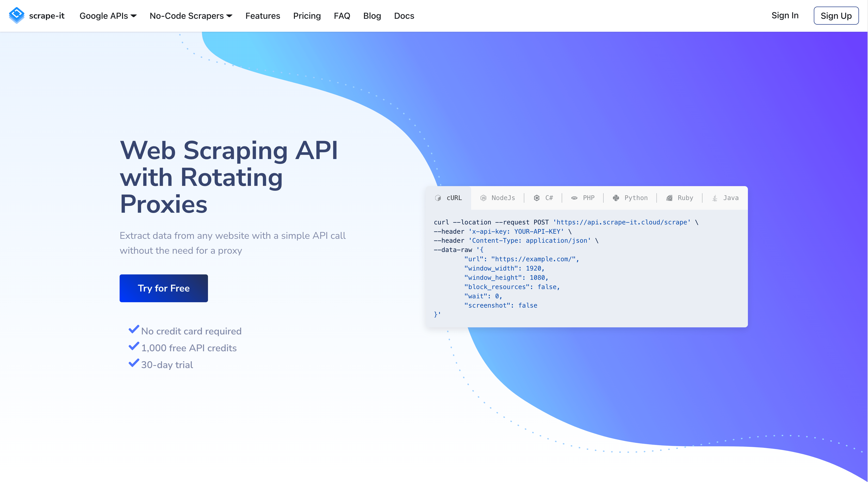Open the Features page
Viewport: 868px width, 482px height.
tap(262, 16)
